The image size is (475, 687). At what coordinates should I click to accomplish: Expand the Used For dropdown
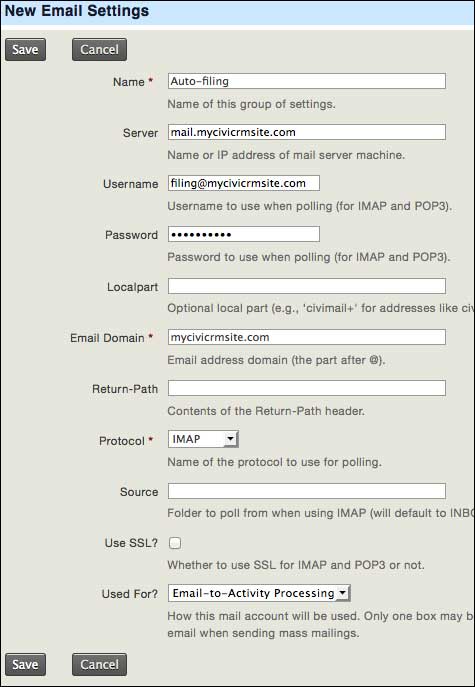tap(259, 593)
